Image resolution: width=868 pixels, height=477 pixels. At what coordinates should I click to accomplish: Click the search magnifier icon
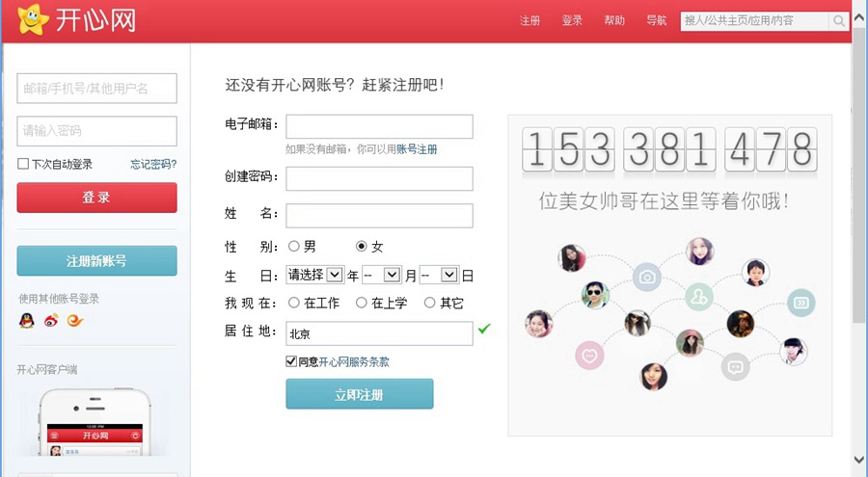(x=839, y=21)
